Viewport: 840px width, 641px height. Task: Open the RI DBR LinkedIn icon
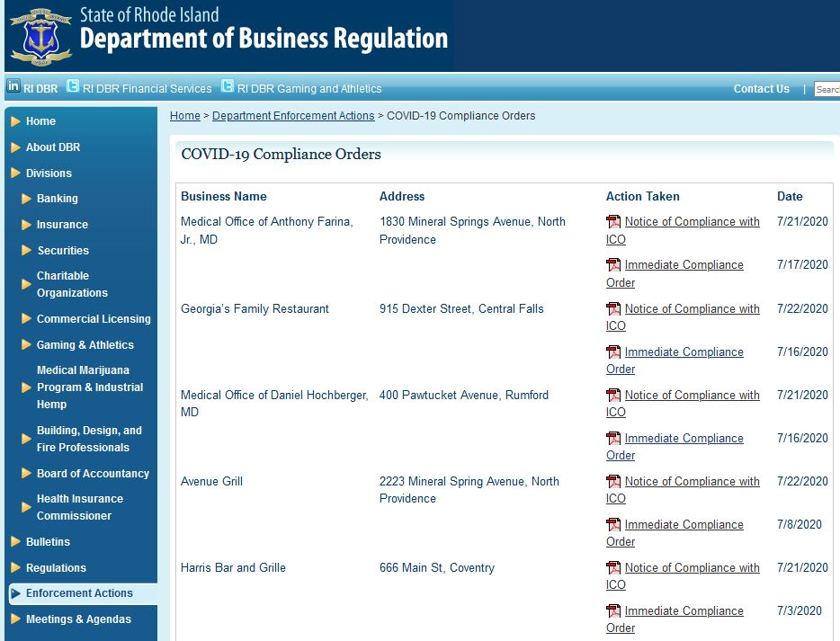[13, 86]
